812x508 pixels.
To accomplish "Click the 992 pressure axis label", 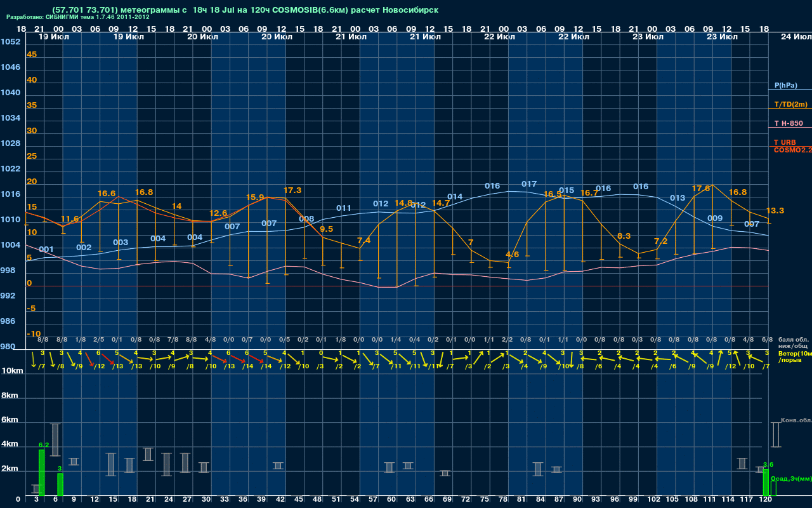I will (8, 296).
